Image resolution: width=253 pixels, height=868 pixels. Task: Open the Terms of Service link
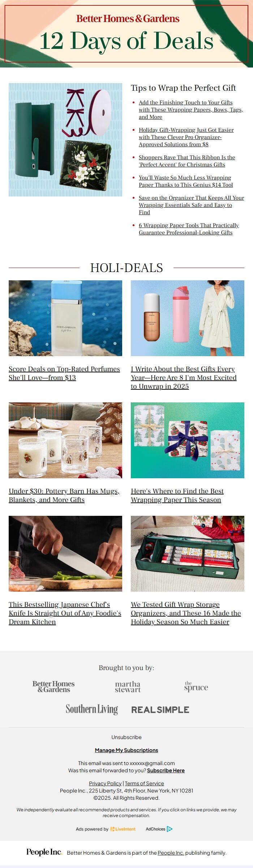pos(144,783)
